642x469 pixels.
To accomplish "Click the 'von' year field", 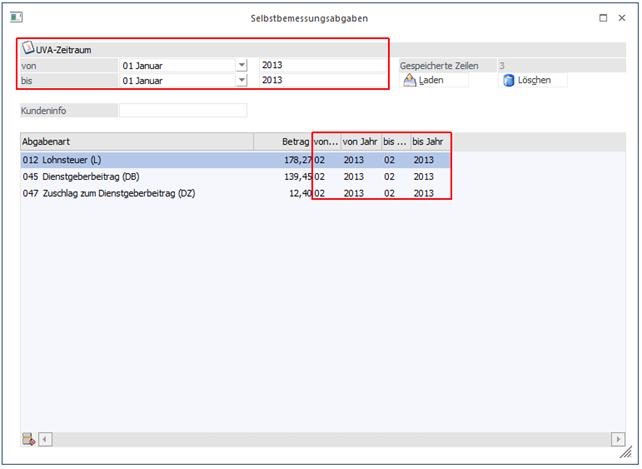I will [x=320, y=65].
